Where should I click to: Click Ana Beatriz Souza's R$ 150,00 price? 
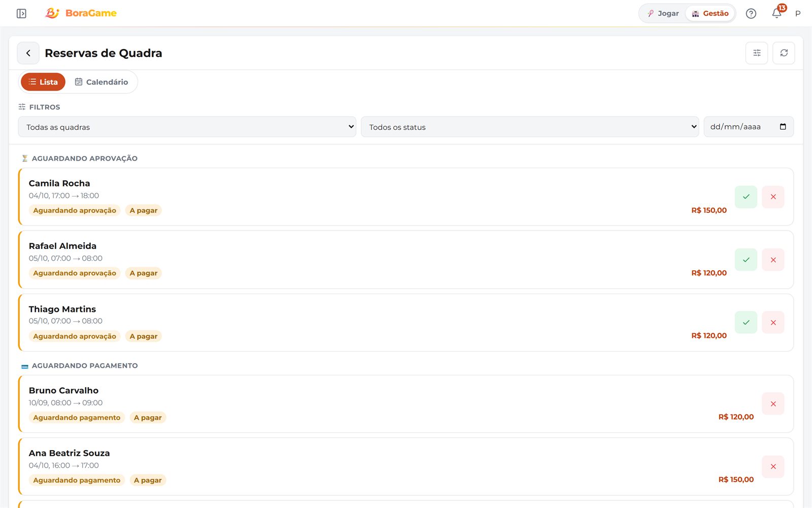[736, 480]
